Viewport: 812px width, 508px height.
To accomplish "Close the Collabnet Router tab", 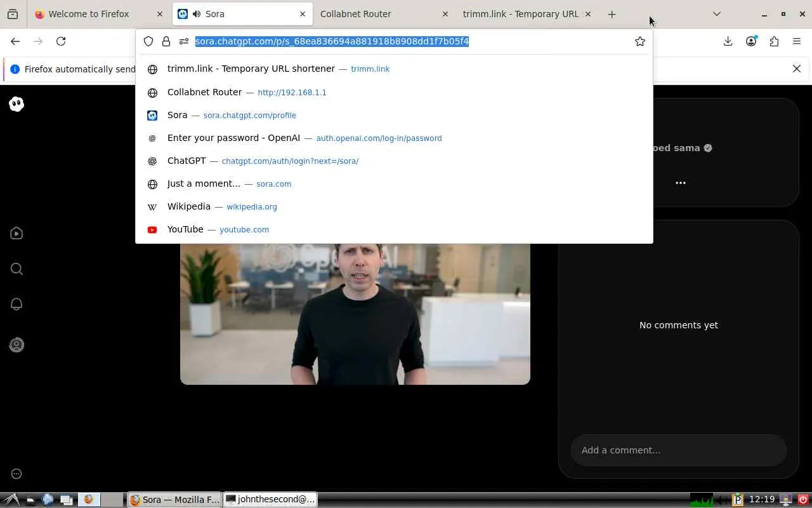I will click(x=445, y=14).
